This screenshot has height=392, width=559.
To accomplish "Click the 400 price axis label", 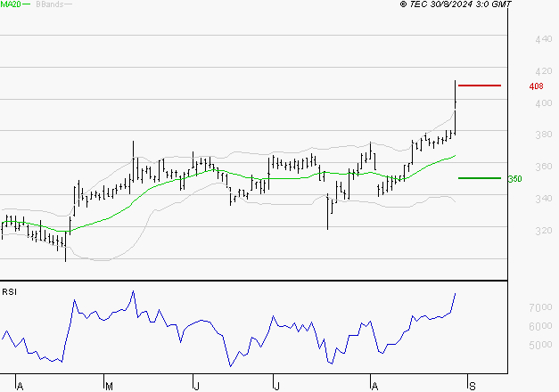I will pos(543,103).
